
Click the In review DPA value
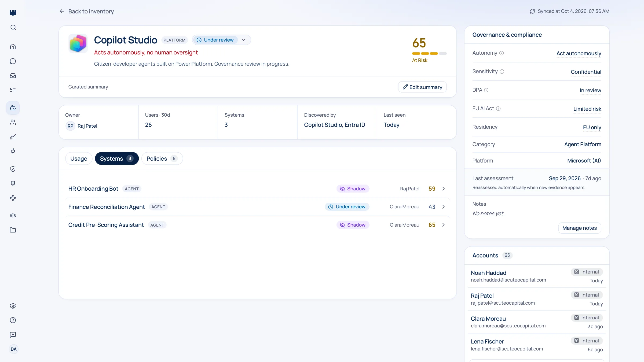pos(590,90)
